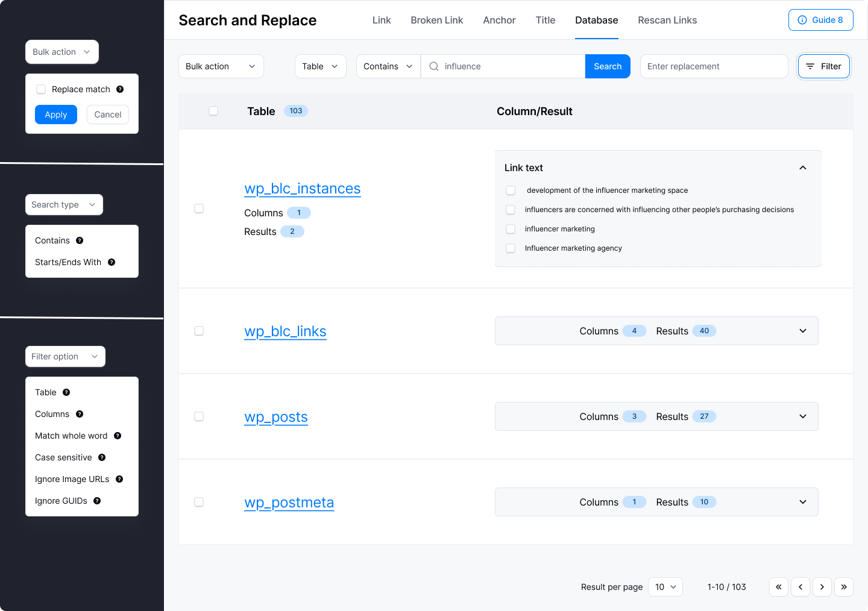Jump to last page of results

tap(844, 587)
